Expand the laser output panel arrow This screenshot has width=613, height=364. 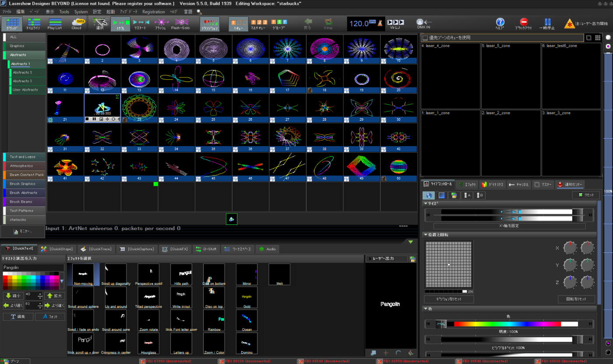[370, 259]
